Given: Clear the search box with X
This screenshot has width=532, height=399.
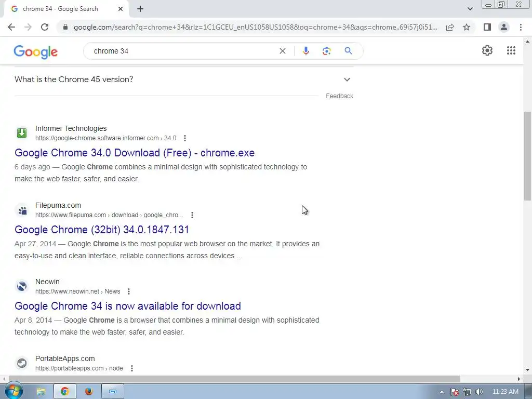Looking at the screenshot, I should click(282, 51).
